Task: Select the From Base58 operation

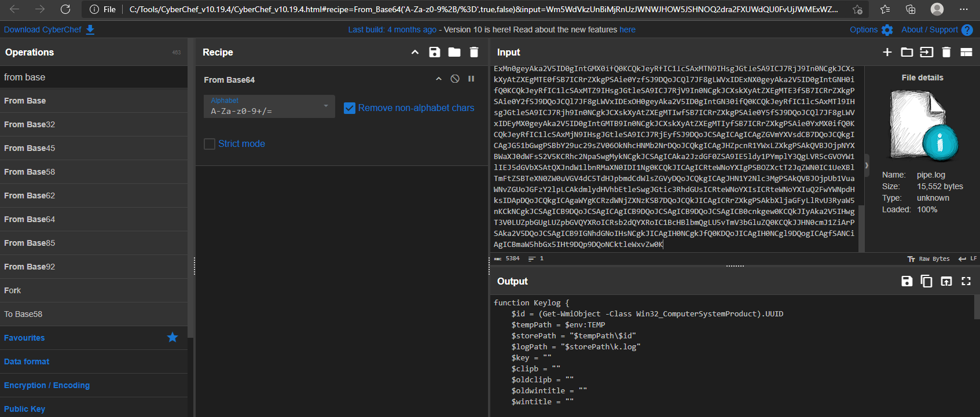Action: pyautogui.click(x=94, y=172)
